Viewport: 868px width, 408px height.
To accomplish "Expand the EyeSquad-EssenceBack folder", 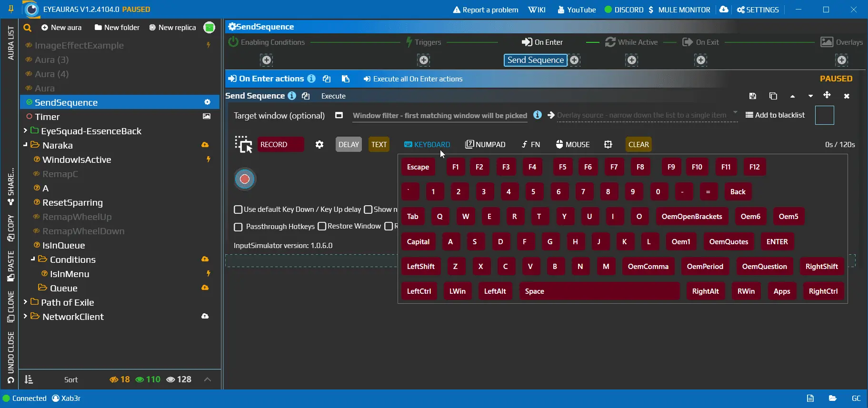I will (x=25, y=130).
